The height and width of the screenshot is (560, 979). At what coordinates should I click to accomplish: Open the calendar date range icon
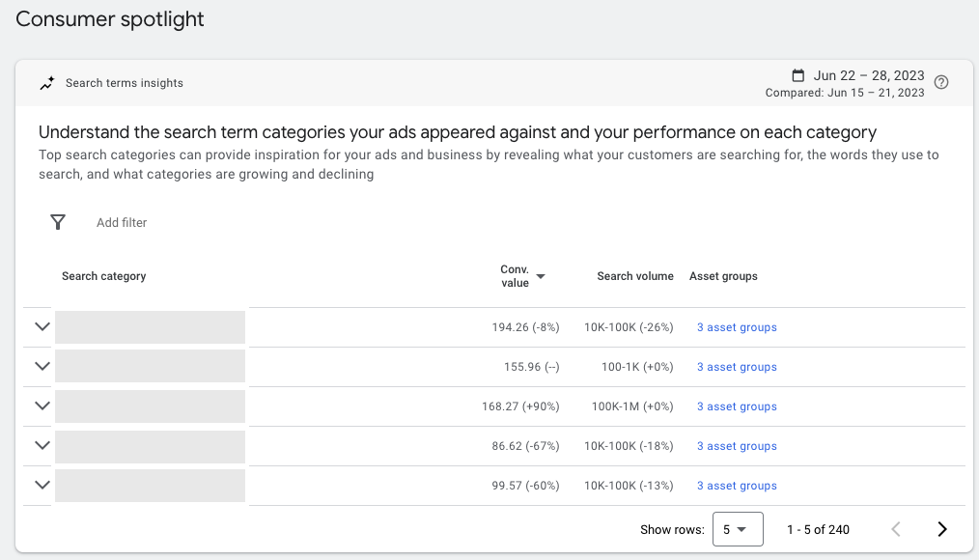pyautogui.click(x=797, y=75)
